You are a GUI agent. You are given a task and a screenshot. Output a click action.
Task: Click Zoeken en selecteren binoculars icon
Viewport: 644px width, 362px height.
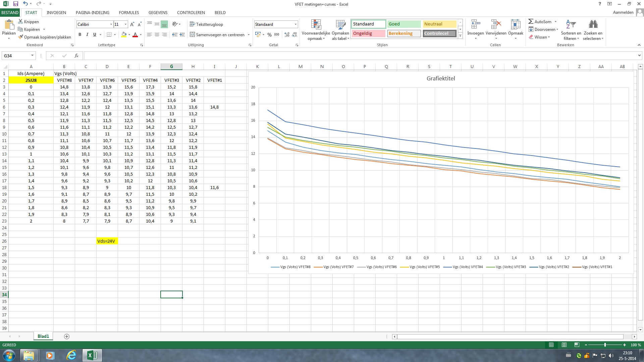click(x=593, y=24)
